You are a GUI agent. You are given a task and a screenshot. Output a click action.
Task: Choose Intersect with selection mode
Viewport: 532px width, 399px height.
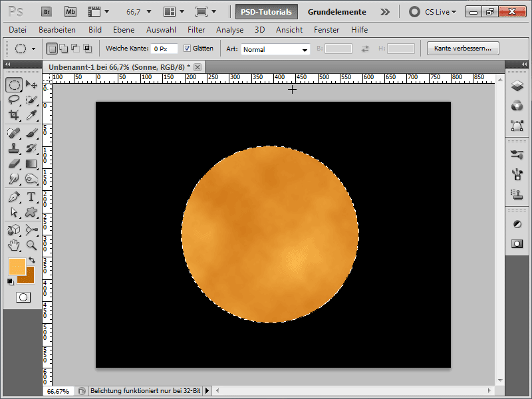coord(88,49)
